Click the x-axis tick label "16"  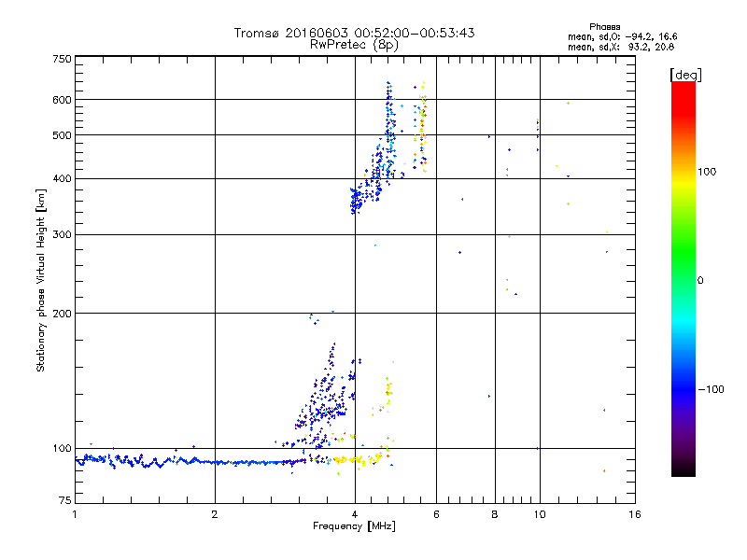coord(635,514)
